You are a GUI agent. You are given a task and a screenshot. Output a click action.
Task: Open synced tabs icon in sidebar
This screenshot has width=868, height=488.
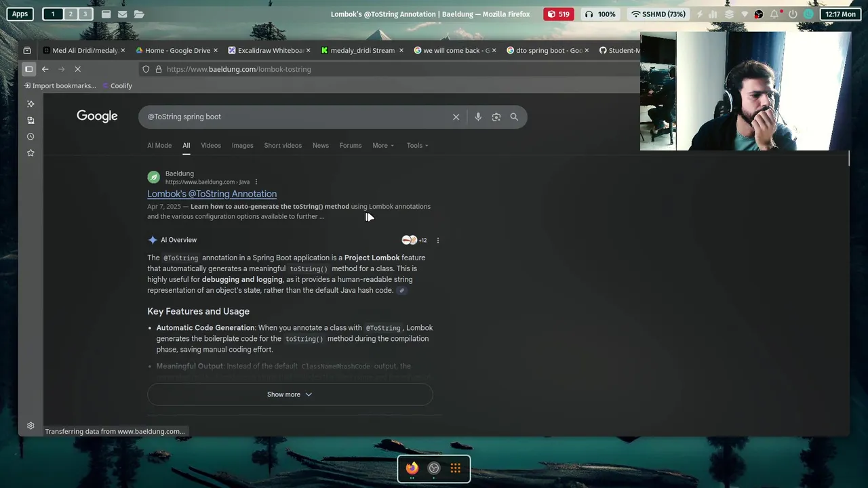31,120
